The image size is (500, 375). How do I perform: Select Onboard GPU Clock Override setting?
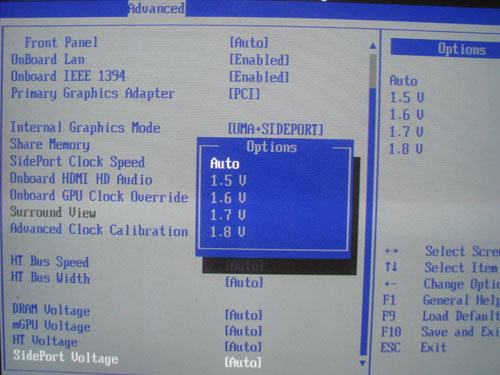click(99, 196)
